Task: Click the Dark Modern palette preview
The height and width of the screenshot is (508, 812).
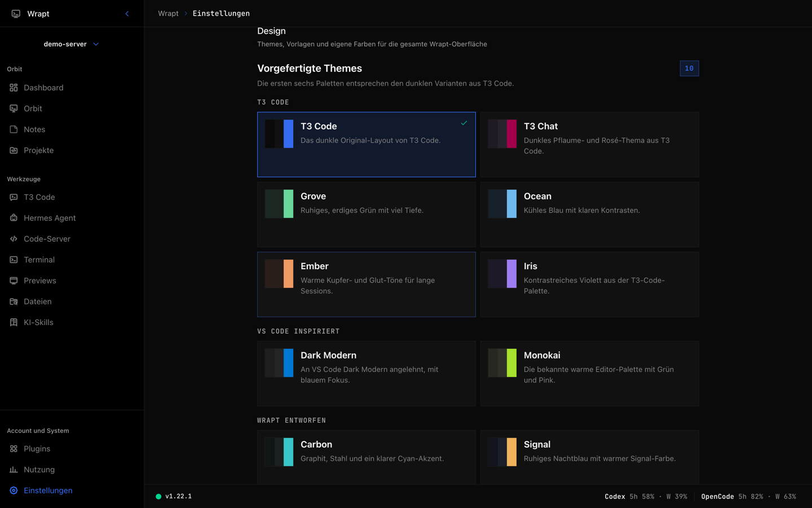Action: (279, 363)
